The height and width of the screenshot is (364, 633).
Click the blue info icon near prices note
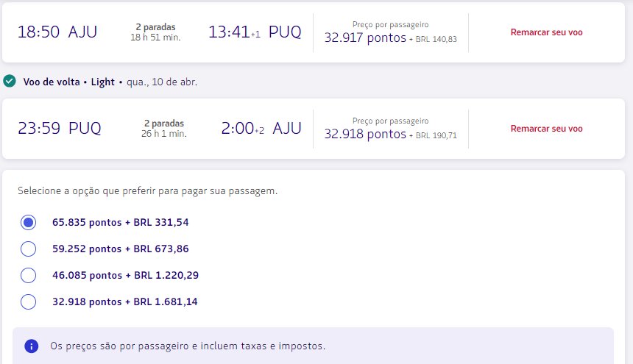[x=31, y=346]
